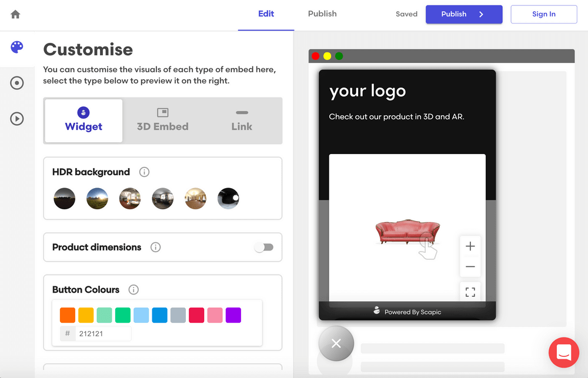Click the play icon in the left sidebar
Screen dimensions: 588x378
(x=17, y=118)
